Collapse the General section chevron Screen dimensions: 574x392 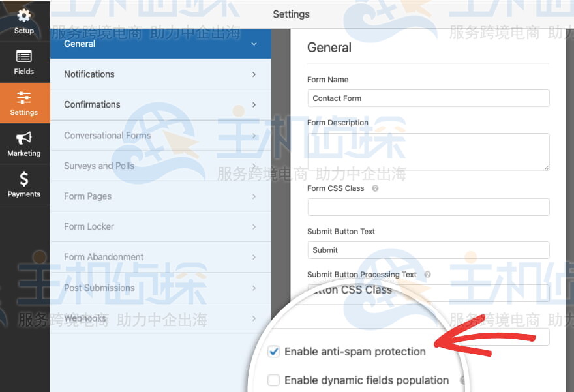point(254,44)
